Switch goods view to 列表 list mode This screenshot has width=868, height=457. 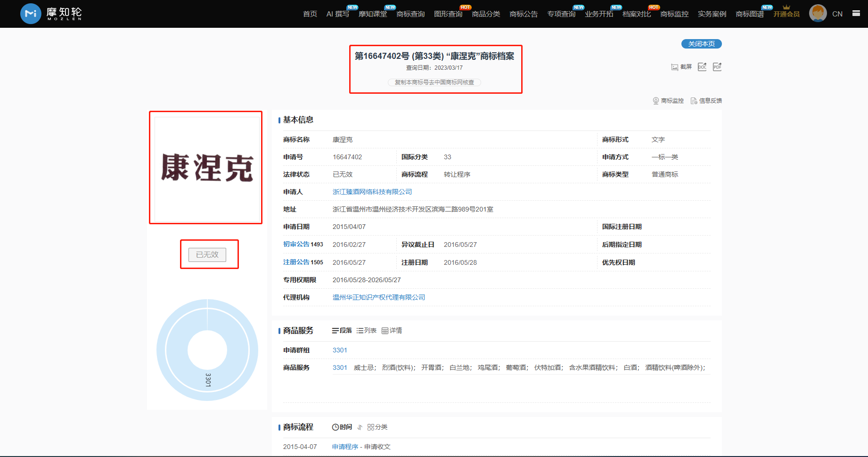pyautogui.click(x=367, y=331)
